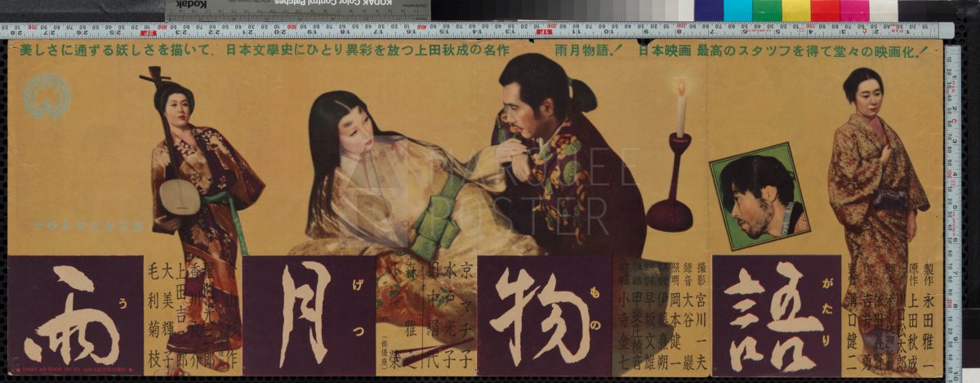Click the vertical ruler on the right edge

tap(952, 204)
